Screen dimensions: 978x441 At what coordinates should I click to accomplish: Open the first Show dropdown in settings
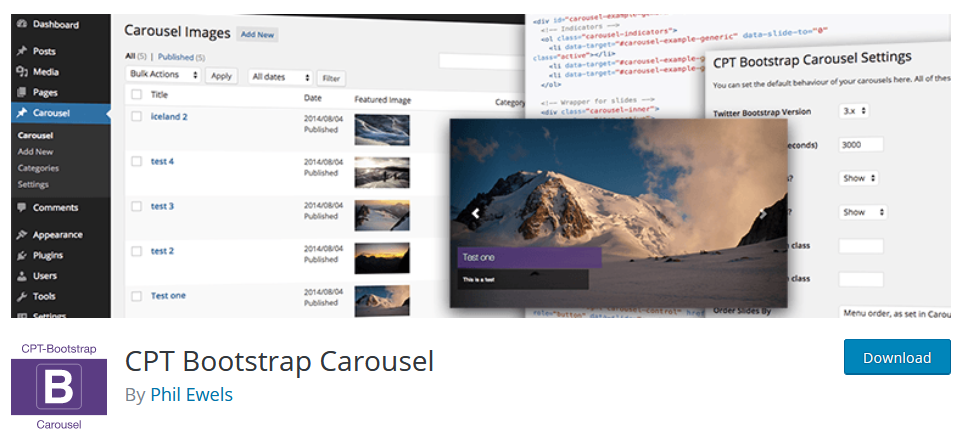[x=859, y=178]
